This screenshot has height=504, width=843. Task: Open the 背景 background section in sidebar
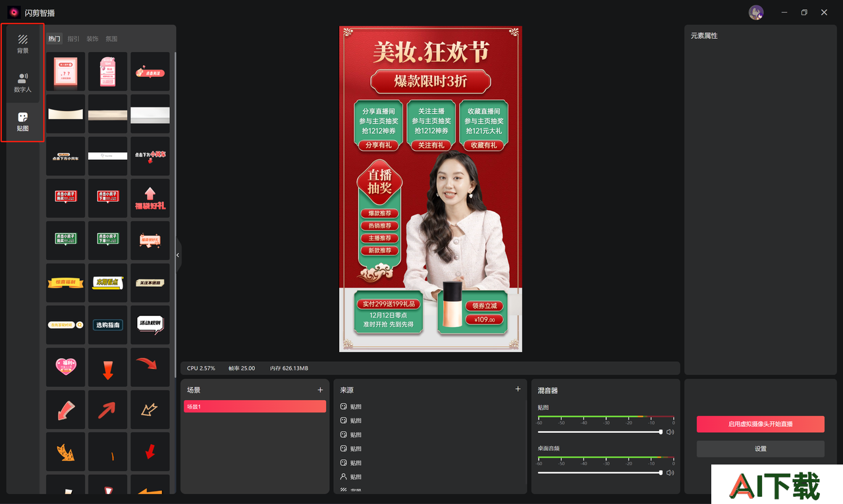click(22, 44)
